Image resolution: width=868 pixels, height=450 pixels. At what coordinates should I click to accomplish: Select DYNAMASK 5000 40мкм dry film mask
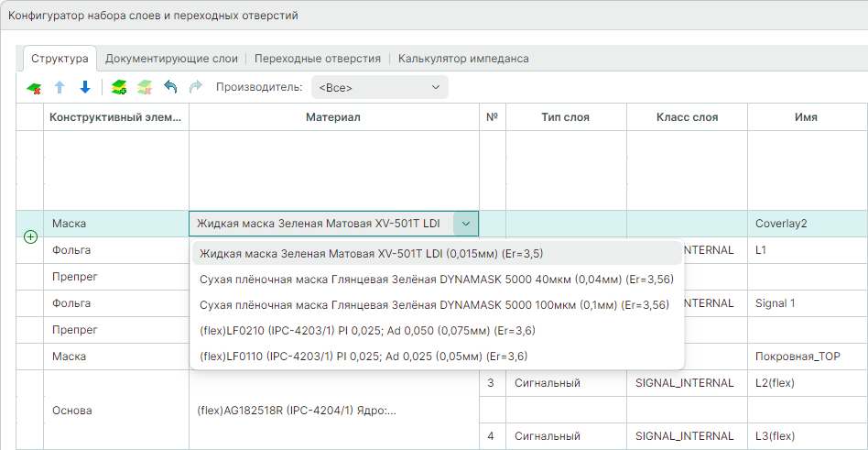[436, 279]
